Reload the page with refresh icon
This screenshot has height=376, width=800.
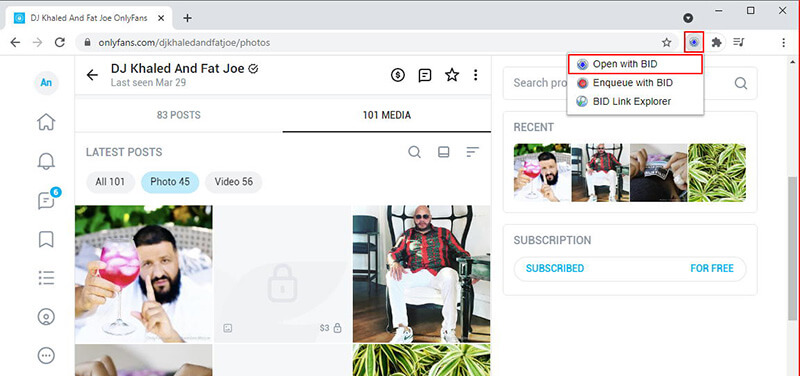point(60,42)
